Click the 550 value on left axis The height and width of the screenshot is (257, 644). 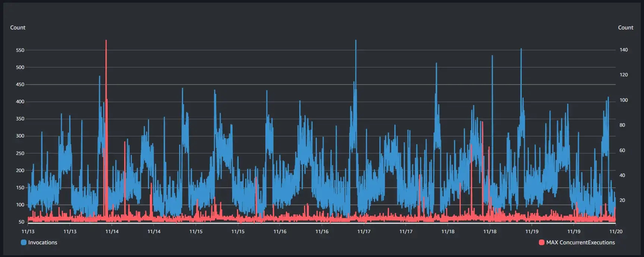coord(20,50)
